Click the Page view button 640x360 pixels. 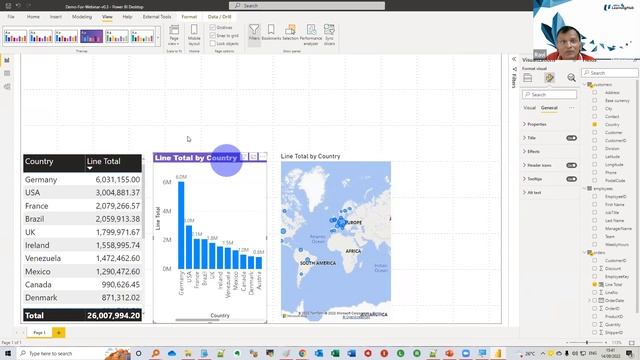(174, 35)
